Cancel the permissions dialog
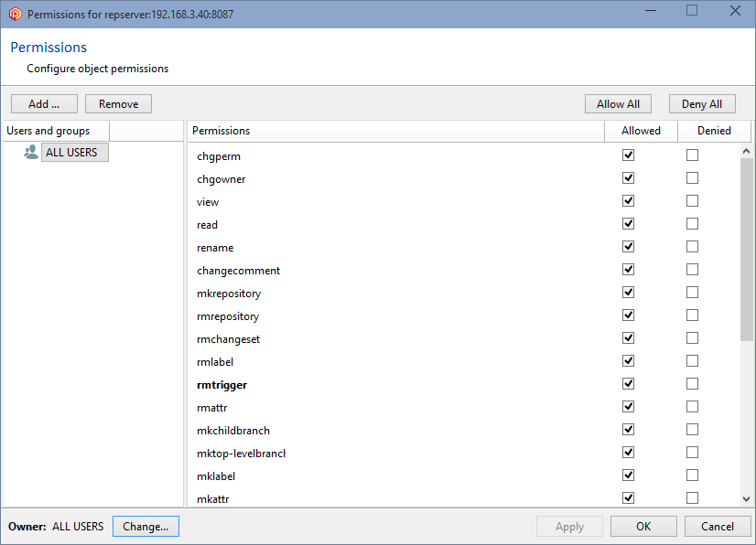Image resolution: width=756 pixels, height=545 pixels. [718, 526]
